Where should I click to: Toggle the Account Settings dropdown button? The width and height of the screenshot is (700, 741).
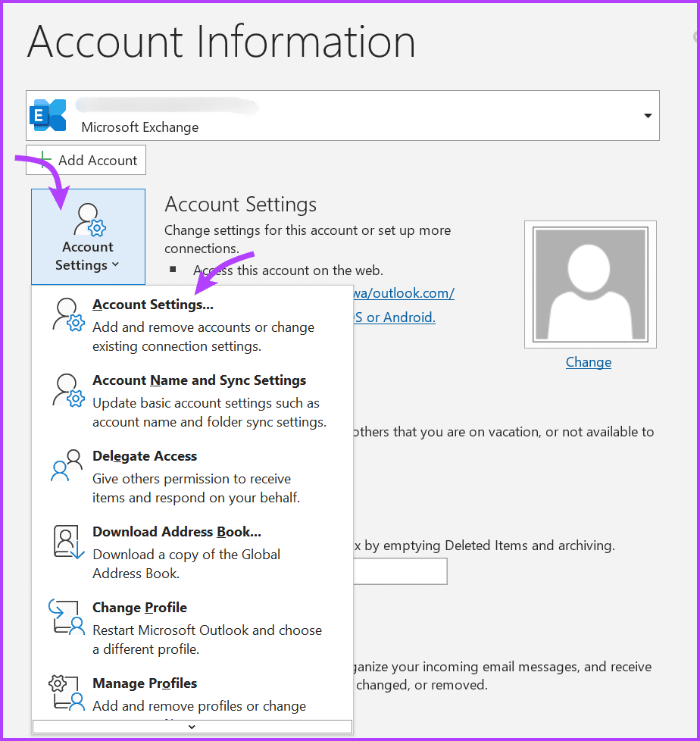(88, 236)
